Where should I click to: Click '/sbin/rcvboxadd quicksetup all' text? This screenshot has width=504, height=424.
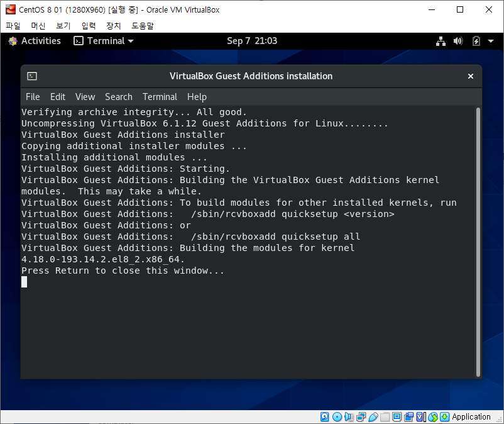pyautogui.click(x=276, y=237)
